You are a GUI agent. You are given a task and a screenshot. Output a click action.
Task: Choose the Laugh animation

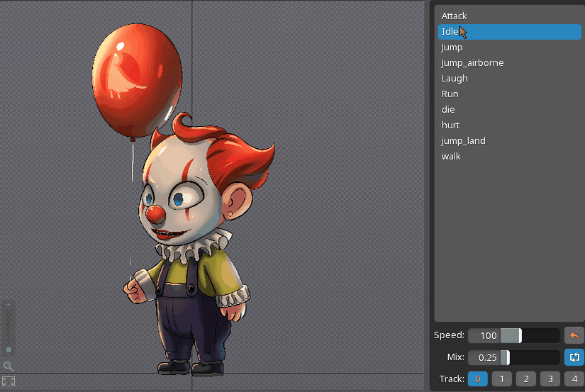[509, 79]
